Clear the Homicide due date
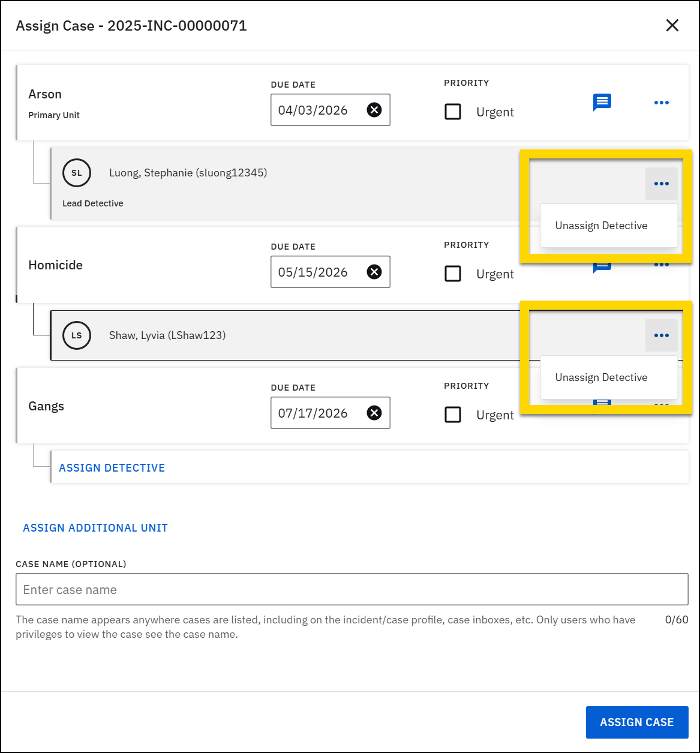Viewport: 700px width, 753px height. tap(374, 272)
